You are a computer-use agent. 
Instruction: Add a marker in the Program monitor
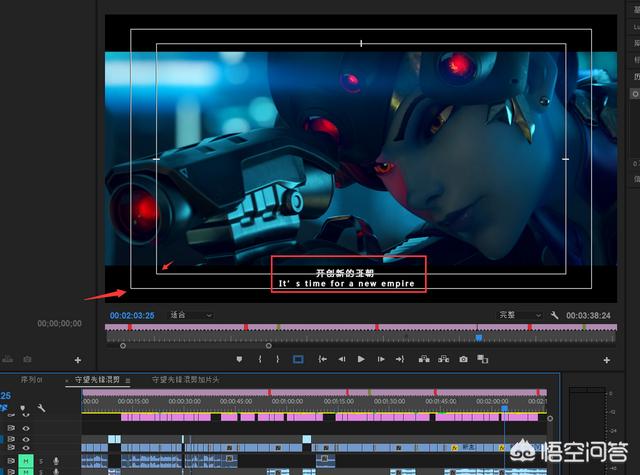[x=239, y=359]
